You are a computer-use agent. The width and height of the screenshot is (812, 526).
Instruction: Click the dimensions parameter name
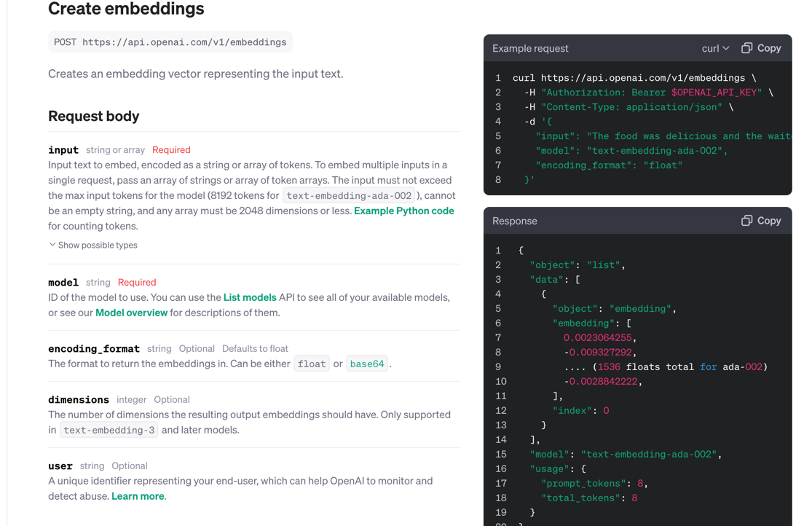pyautogui.click(x=79, y=399)
